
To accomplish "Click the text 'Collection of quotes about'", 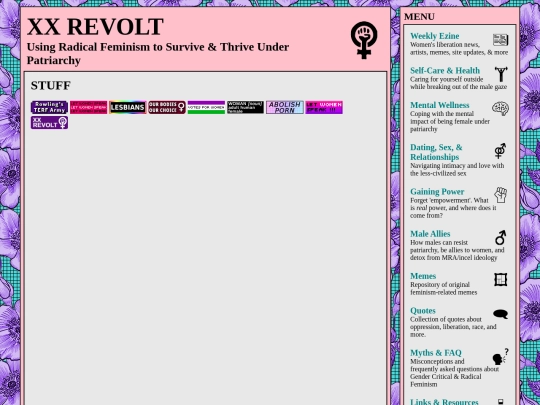I will click(x=446, y=319).
